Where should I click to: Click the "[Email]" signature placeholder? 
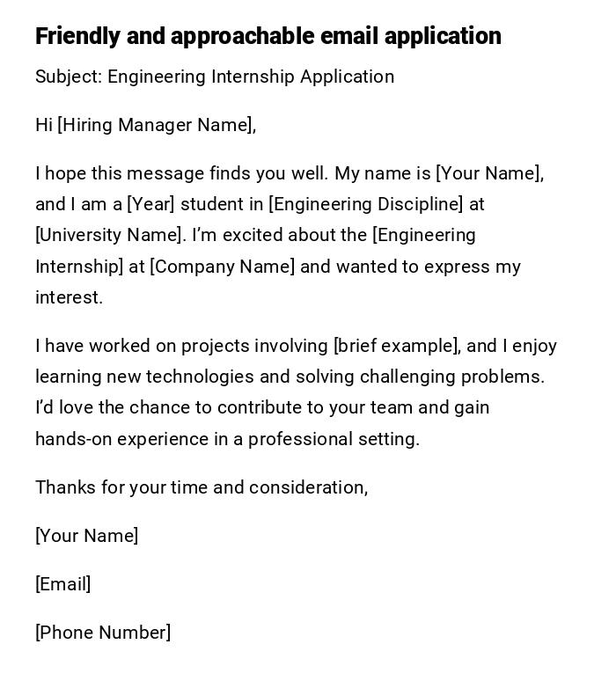point(63,584)
